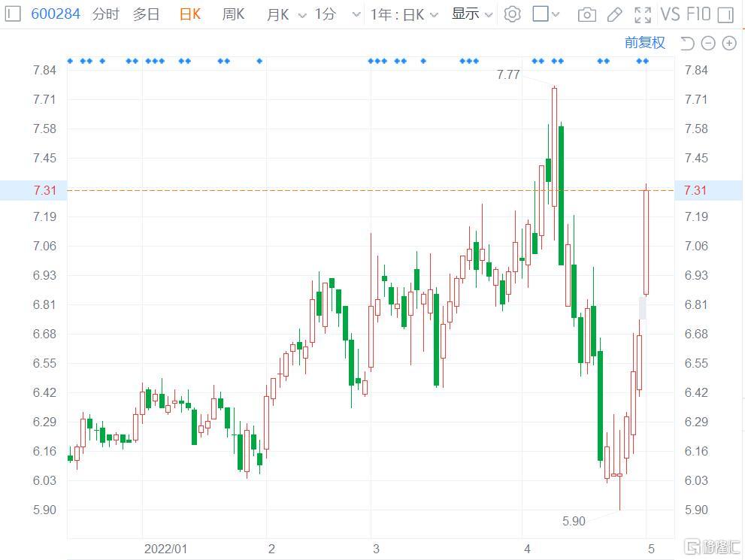Open the 1年:日K range dropdown
This screenshot has height=560, width=745.
click(x=404, y=15)
